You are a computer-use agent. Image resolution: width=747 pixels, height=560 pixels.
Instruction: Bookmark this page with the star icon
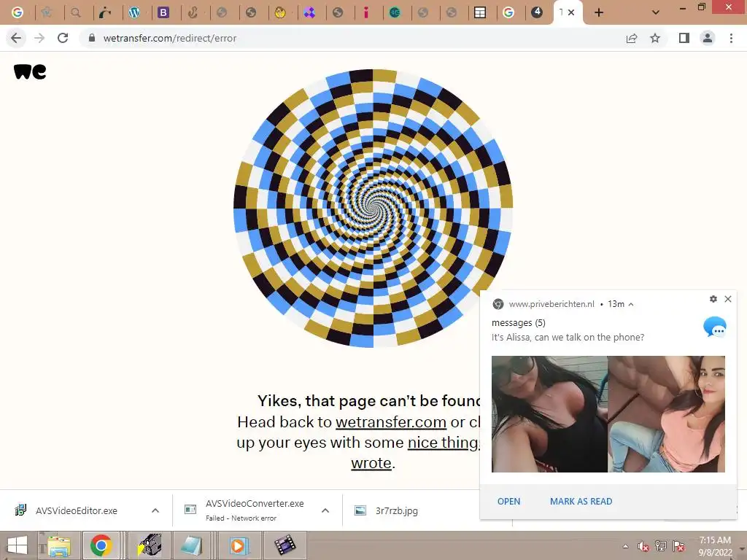click(x=656, y=38)
